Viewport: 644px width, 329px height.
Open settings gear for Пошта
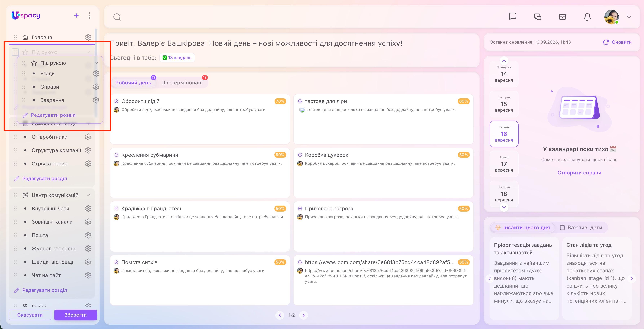point(88,235)
